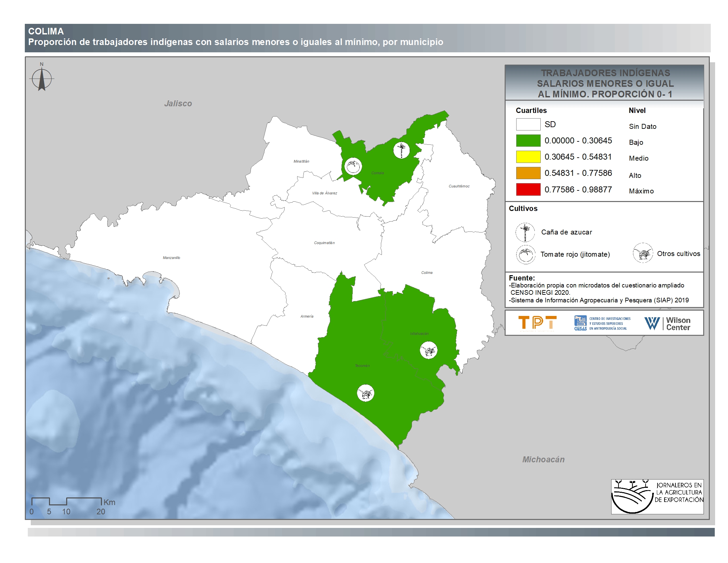Click the Manzanillo municipality label

171,258
